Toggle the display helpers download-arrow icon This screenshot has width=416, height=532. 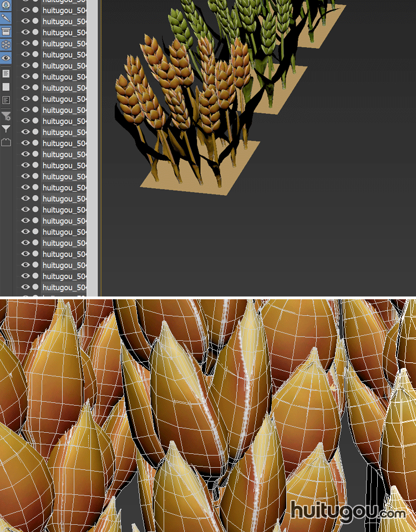pos(6,4)
